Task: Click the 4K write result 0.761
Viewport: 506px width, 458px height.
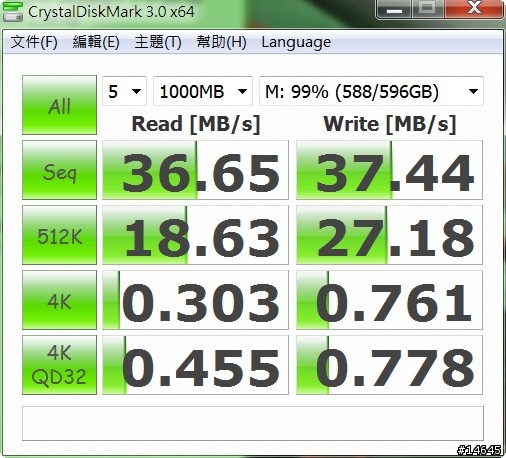Action: 389,300
